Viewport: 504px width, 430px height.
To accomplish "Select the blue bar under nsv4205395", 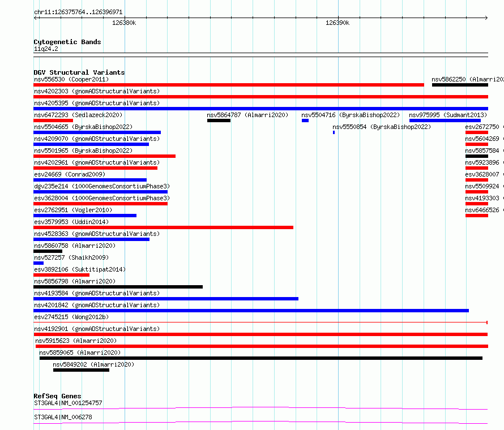I will coord(260,109).
